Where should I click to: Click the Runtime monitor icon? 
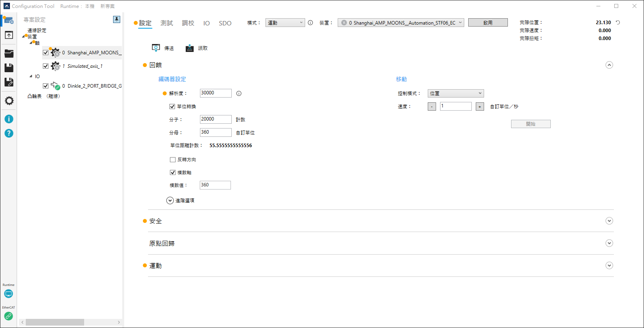coord(8,293)
